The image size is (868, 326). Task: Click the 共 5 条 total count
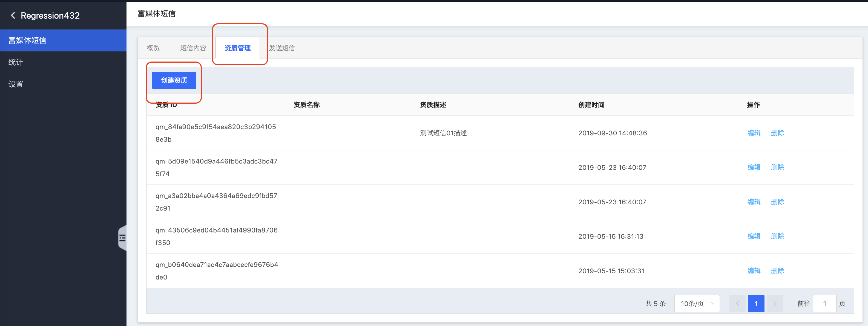pos(655,304)
